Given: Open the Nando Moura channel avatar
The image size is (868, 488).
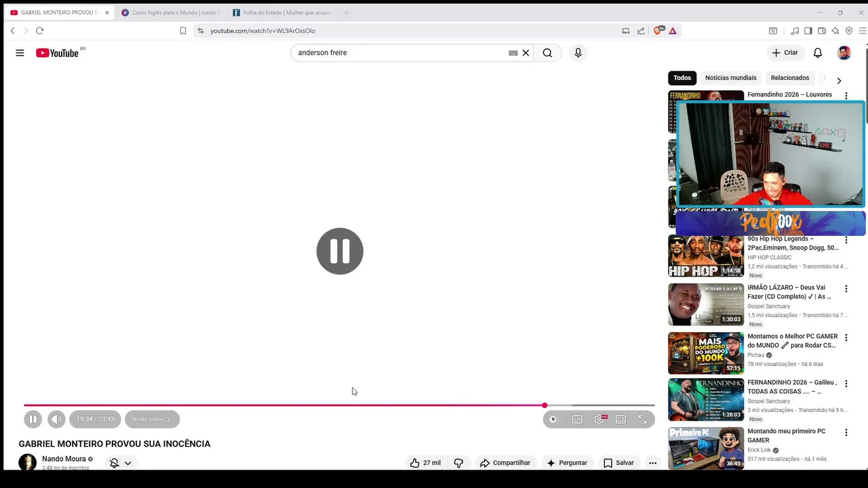Looking at the screenshot, I should point(27,462).
